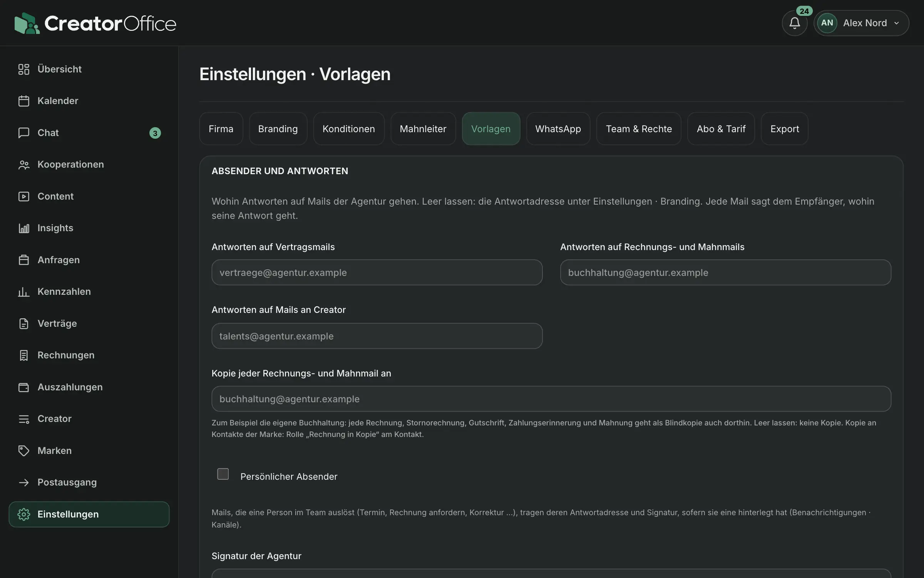This screenshot has height=578, width=924.
Task: Click the Rechnungen receipt icon
Action: pyautogui.click(x=24, y=355)
